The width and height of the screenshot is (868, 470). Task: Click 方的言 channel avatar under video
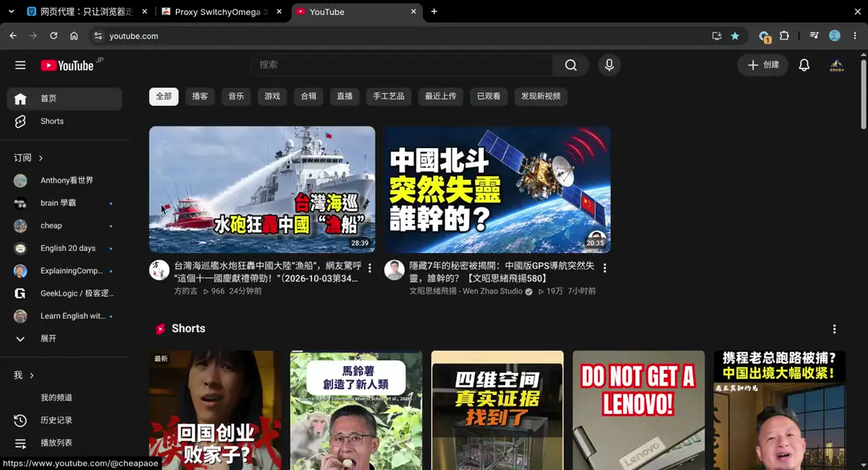[159, 270]
